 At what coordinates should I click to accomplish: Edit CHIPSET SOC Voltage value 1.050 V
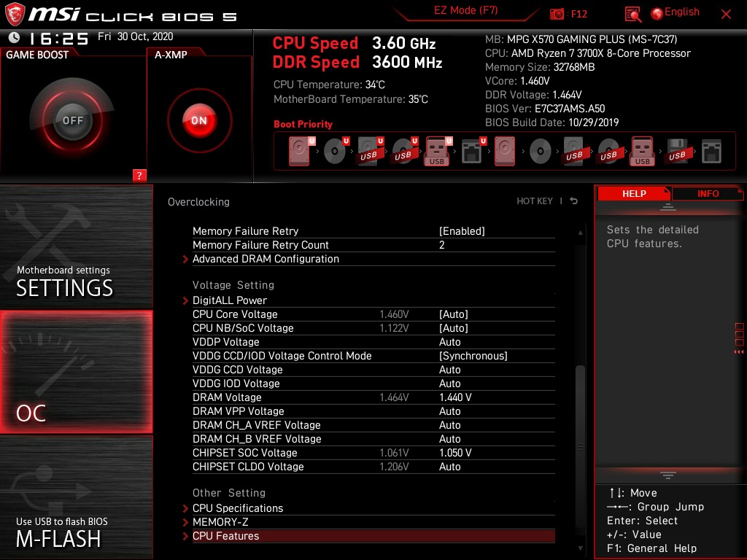(x=455, y=453)
